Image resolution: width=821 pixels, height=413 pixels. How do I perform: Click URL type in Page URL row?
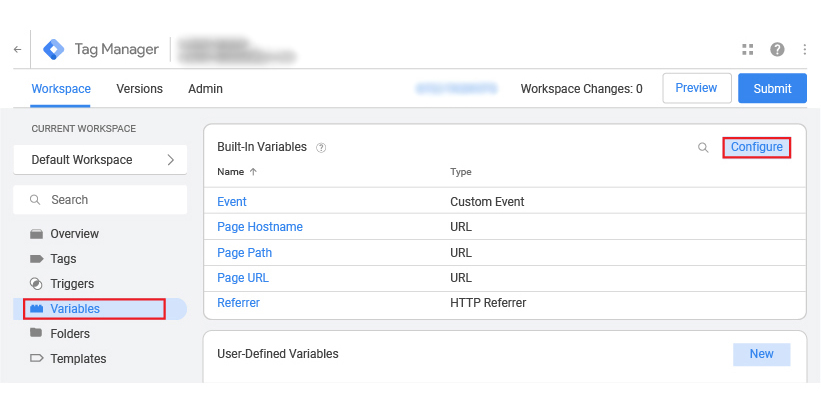point(461,278)
